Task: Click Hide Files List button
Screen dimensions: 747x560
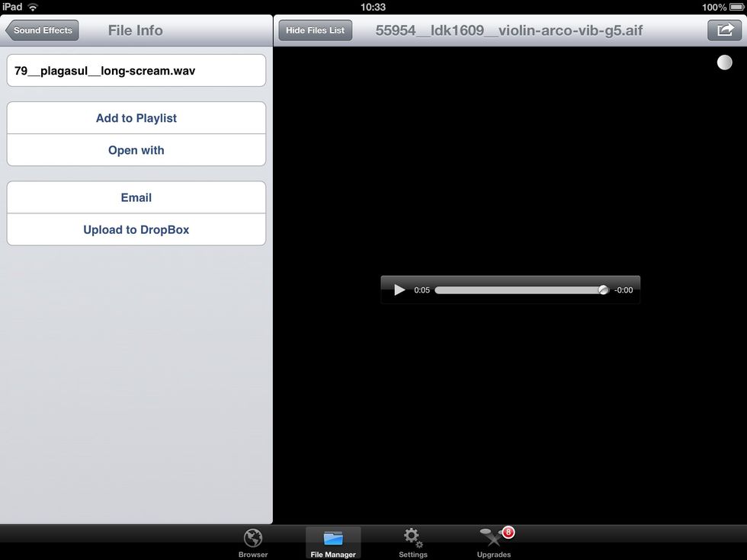Action: [x=315, y=30]
